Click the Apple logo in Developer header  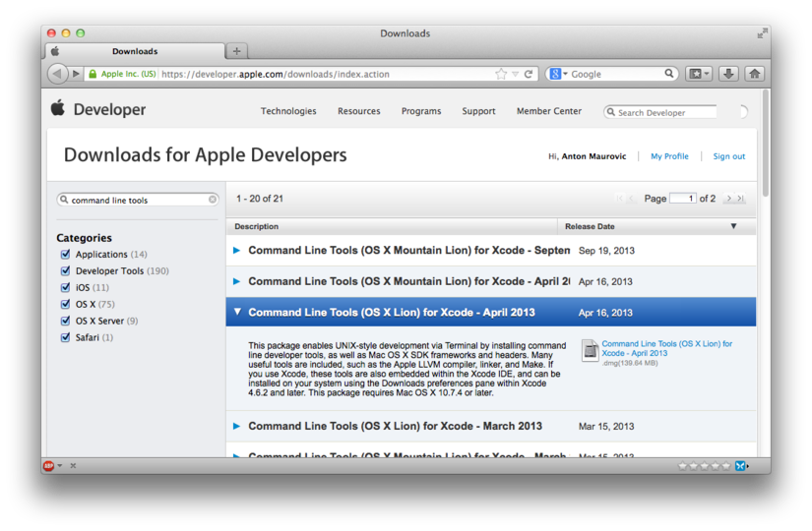coord(58,109)
